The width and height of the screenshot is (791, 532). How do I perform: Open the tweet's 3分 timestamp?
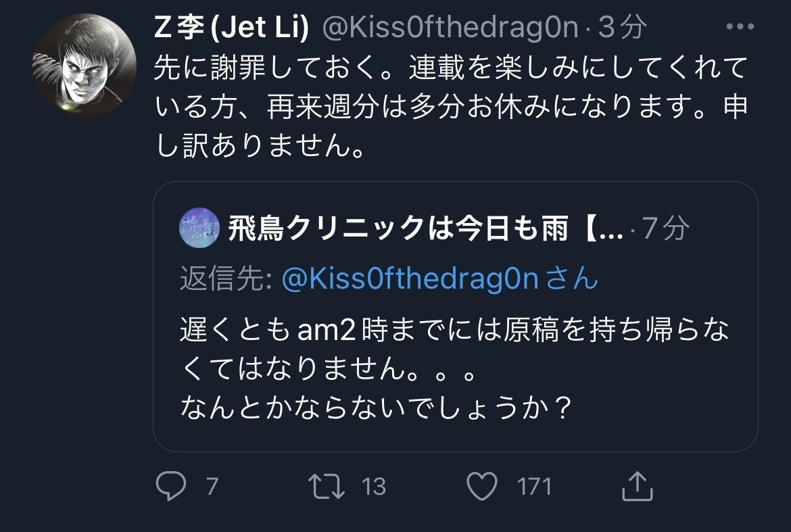[x=623, y=28]
